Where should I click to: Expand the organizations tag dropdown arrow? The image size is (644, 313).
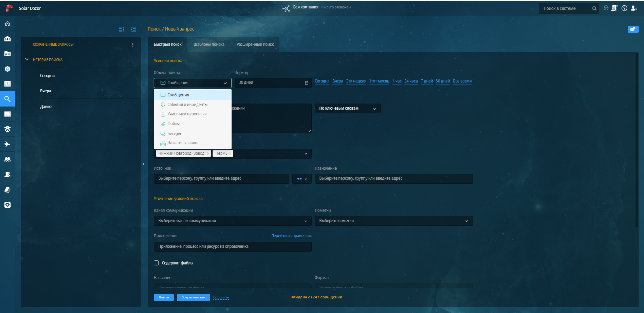[x=306, y=154]
